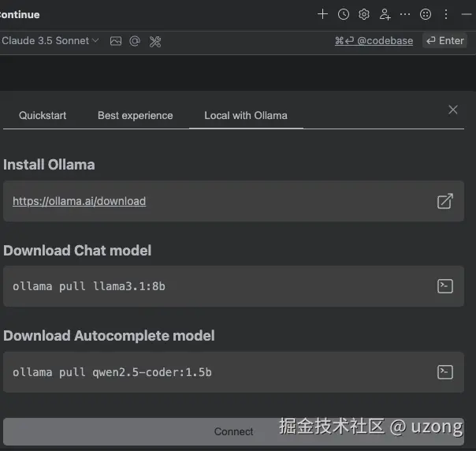476x451 pixels.
Task: Add context with the @ icon
Action: click(x=135, y=41)
